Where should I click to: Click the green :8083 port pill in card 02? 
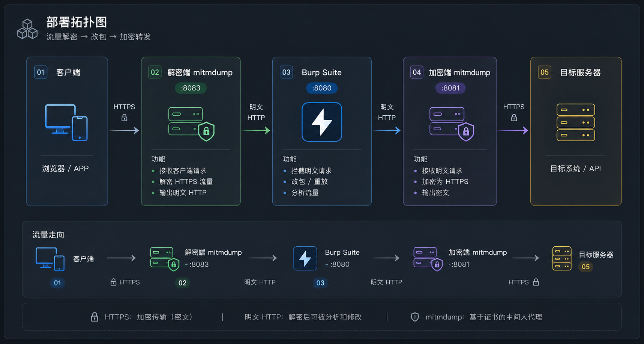click(191, 88)
